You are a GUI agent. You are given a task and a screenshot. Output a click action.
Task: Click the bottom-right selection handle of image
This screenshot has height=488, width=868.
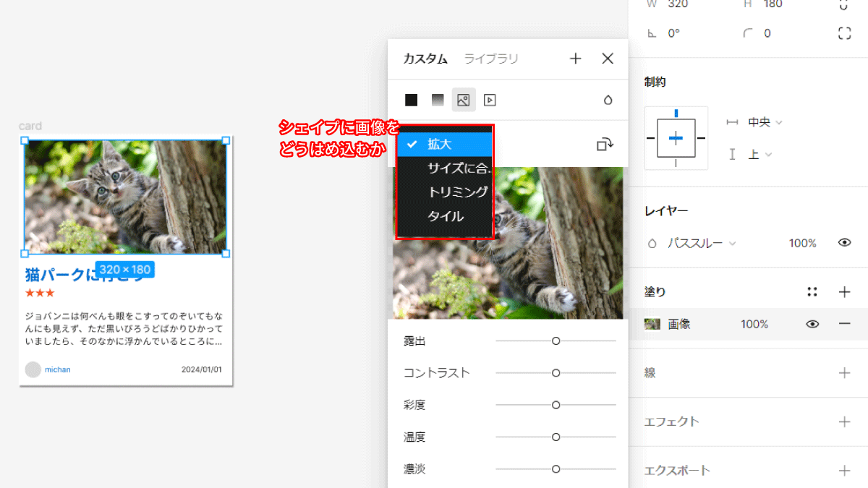[226, 253]
